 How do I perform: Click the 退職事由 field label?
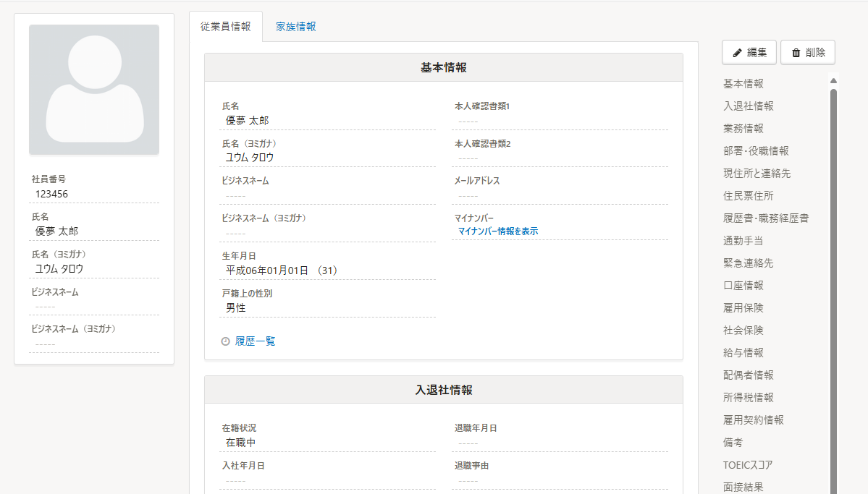point(471,466)
